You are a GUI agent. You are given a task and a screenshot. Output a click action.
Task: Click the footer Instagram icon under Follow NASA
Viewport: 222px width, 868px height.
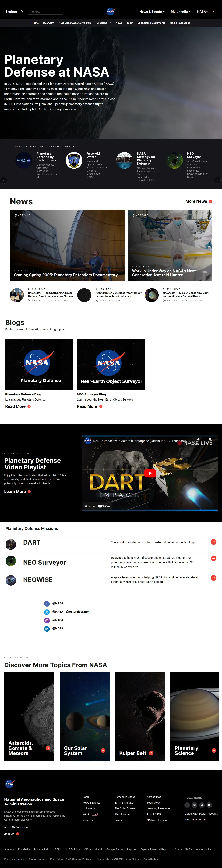pos(195,805)
